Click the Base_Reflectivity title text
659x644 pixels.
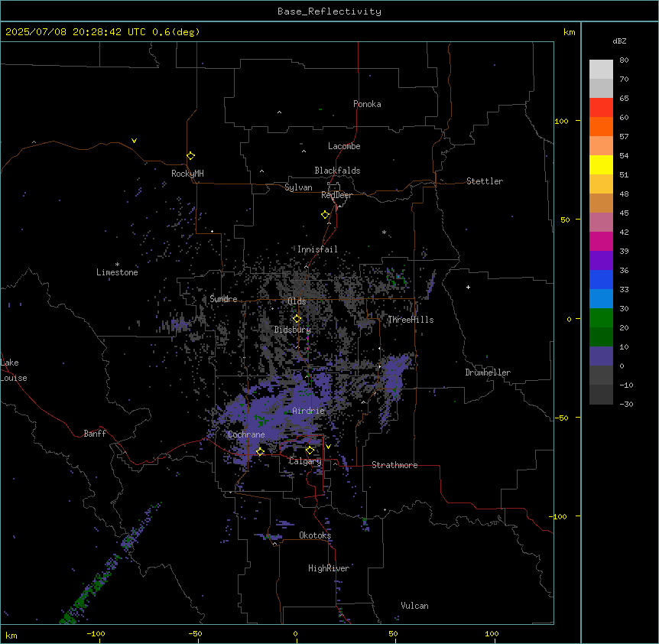coord(329,11)
